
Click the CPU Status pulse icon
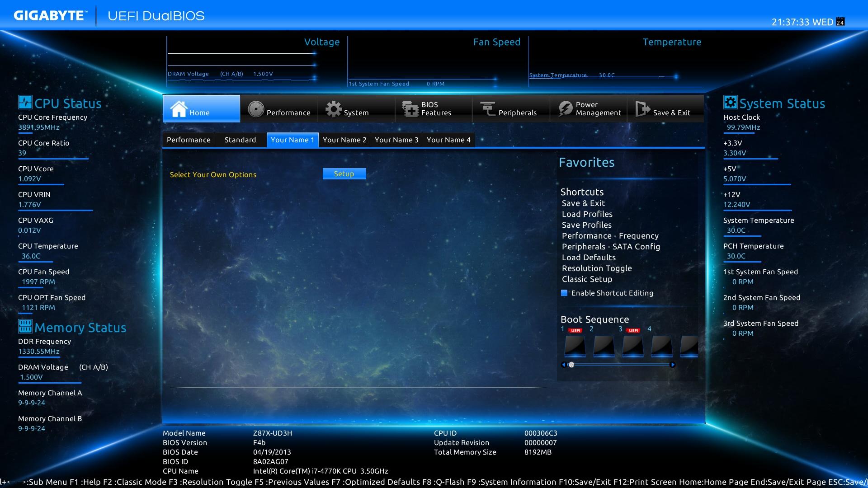[25, 103]
